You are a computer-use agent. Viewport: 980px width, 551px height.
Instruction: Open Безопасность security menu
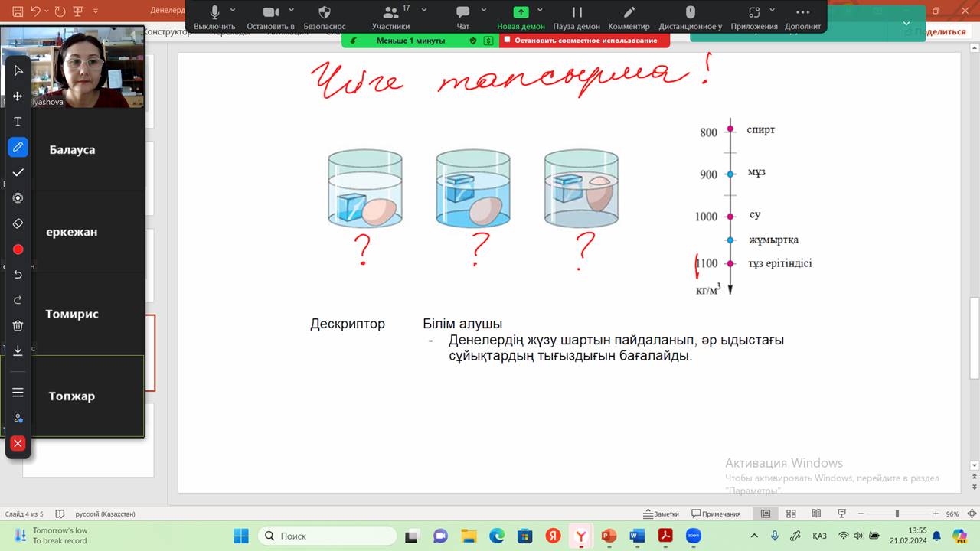point(325,16)
